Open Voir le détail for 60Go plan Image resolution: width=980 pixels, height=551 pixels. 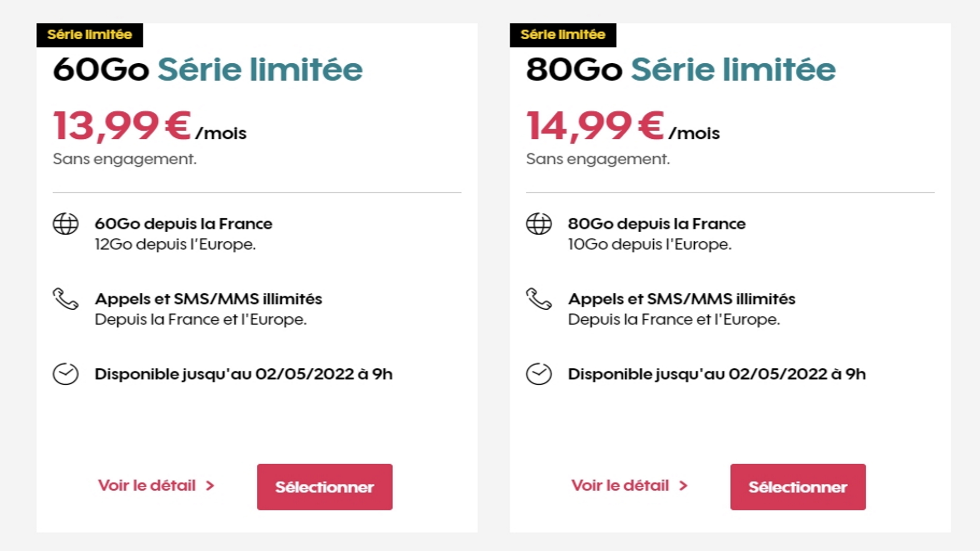pos(146,485)
